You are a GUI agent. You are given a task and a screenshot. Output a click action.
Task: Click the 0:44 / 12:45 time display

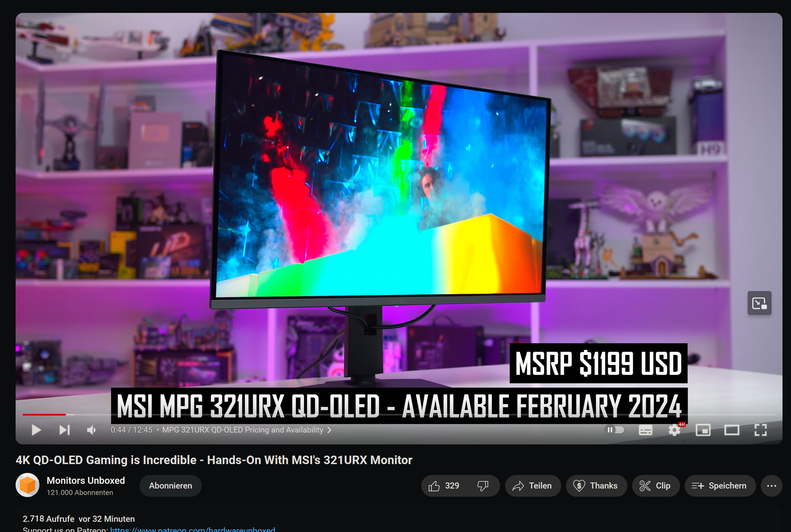coord(131,430)
